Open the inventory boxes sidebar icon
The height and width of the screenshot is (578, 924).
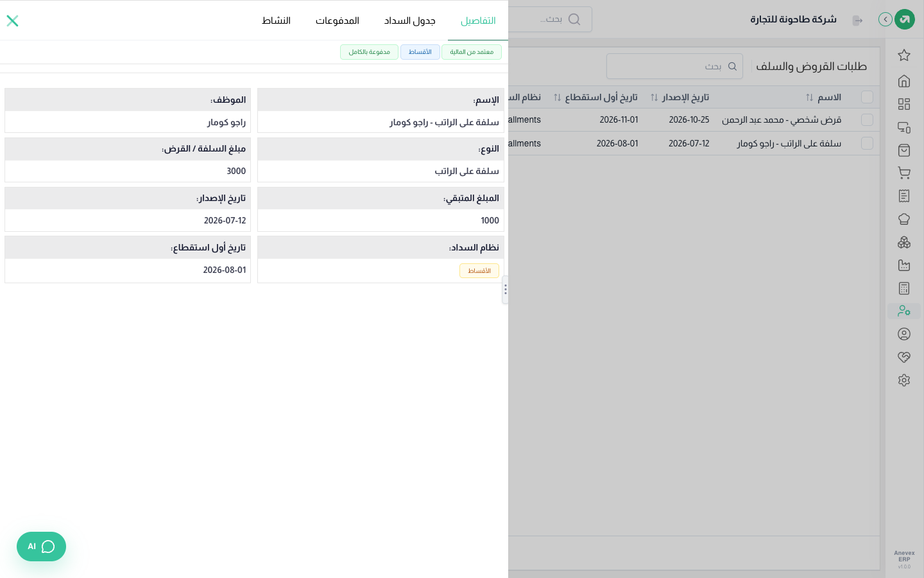[x=904, y=242]
